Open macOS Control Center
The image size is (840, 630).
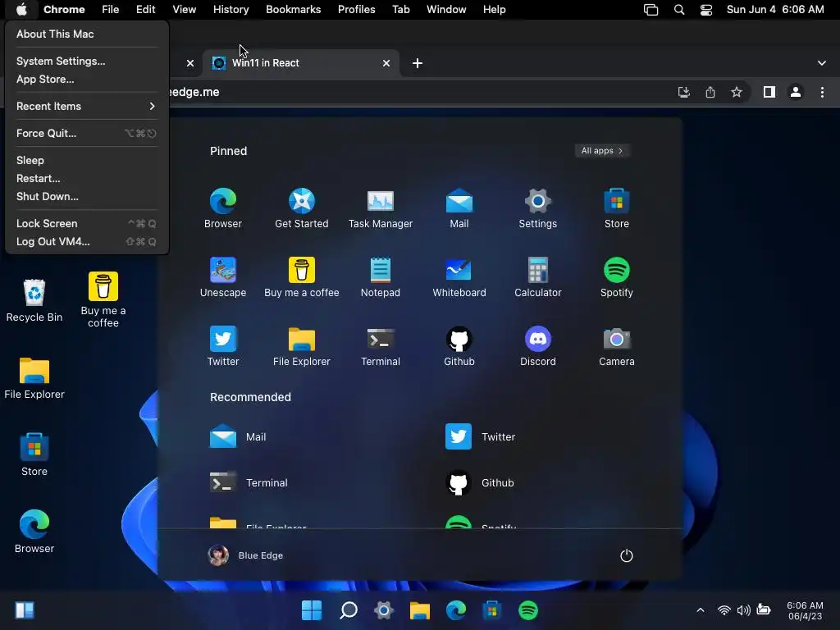pyautogui.click(x=706, y=10)
